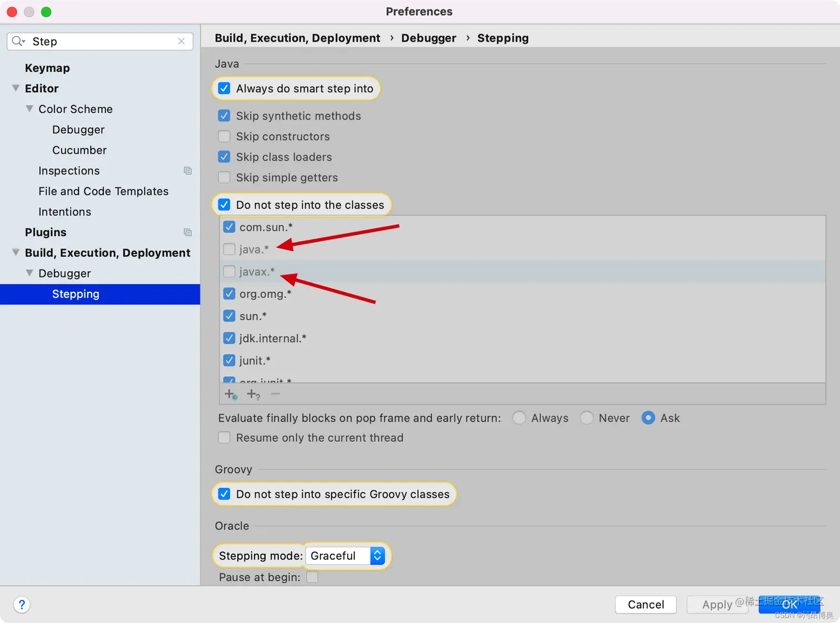840x623 pixels.
Task: Select the Always radio option
Action: (519, 418)
